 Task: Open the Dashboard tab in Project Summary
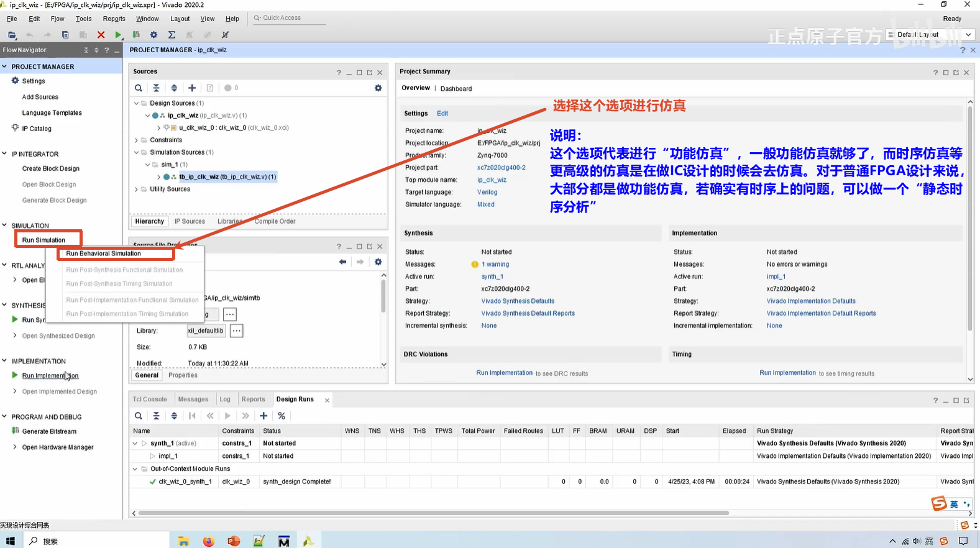(456, 89)
